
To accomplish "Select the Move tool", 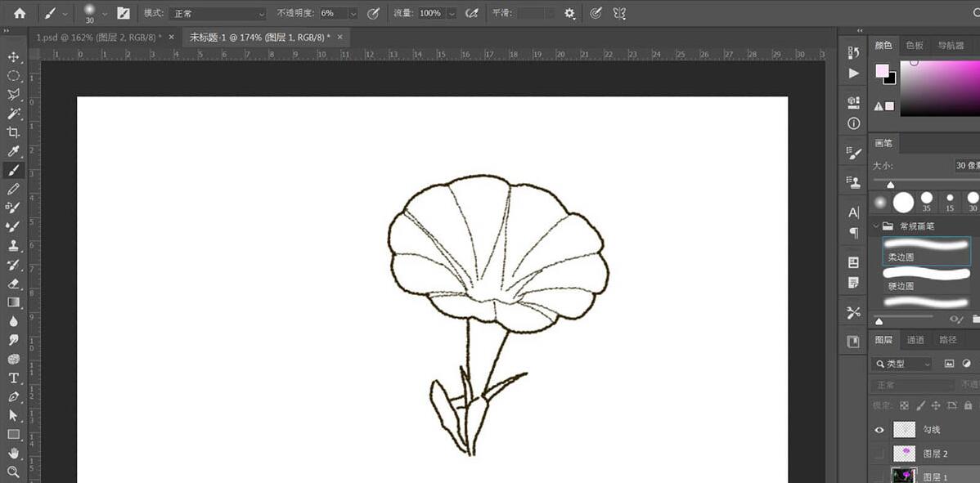I will pyautogui.click(x=12, y=57).
